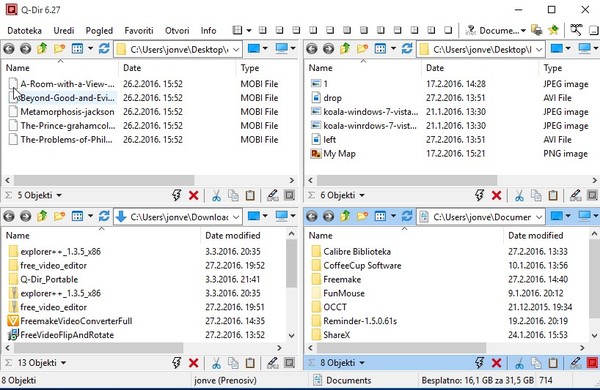Delete with red X in top-left pane status bar
Screen dimensions: 600x390
[x=194, y=196]
